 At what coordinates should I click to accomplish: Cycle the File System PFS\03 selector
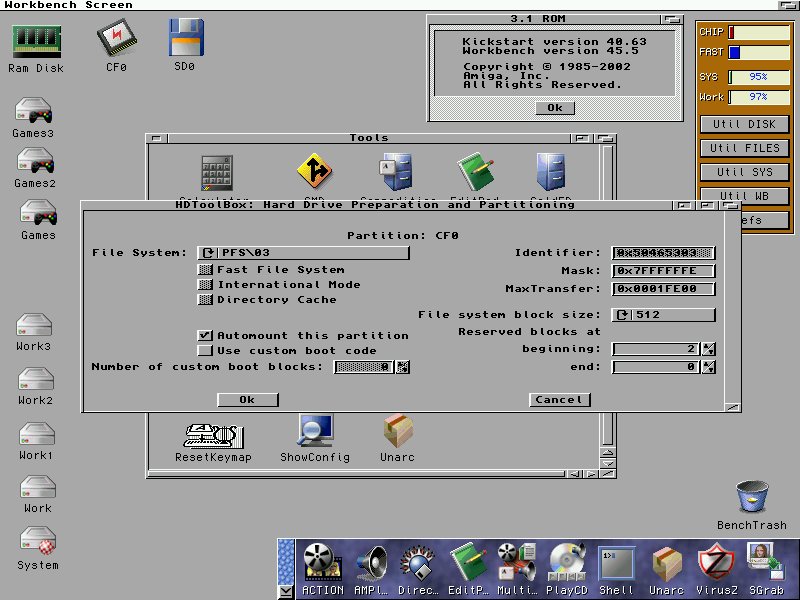(x=304, y=253)
